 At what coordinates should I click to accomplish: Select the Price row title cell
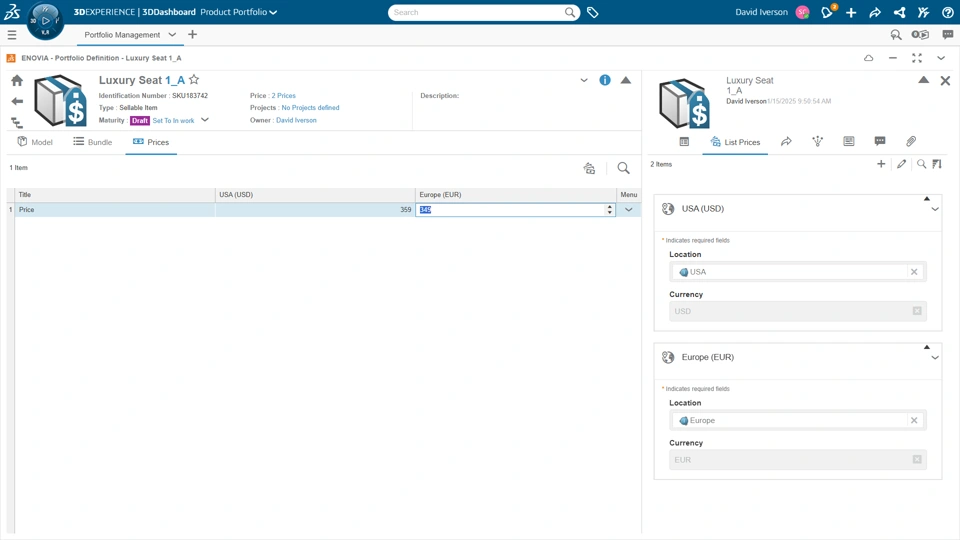coord(115,209)
